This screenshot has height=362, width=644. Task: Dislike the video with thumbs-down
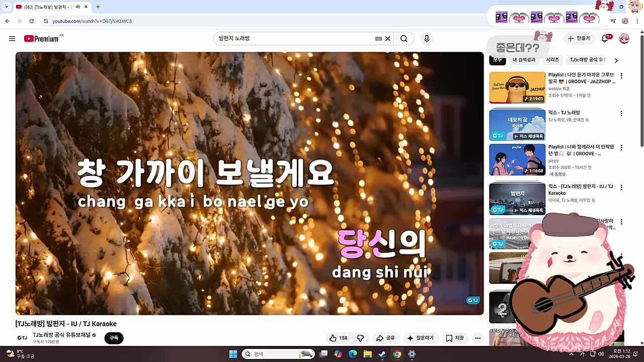[x=360, y=338]
